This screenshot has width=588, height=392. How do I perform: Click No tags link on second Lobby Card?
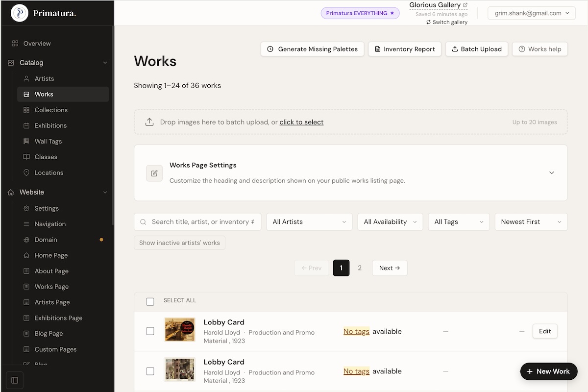[x=356, y=371]
